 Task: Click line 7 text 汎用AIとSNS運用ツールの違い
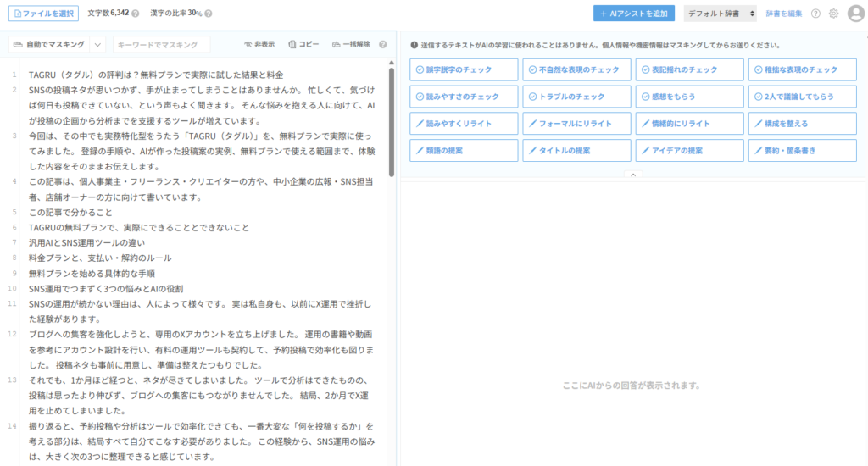87,243
